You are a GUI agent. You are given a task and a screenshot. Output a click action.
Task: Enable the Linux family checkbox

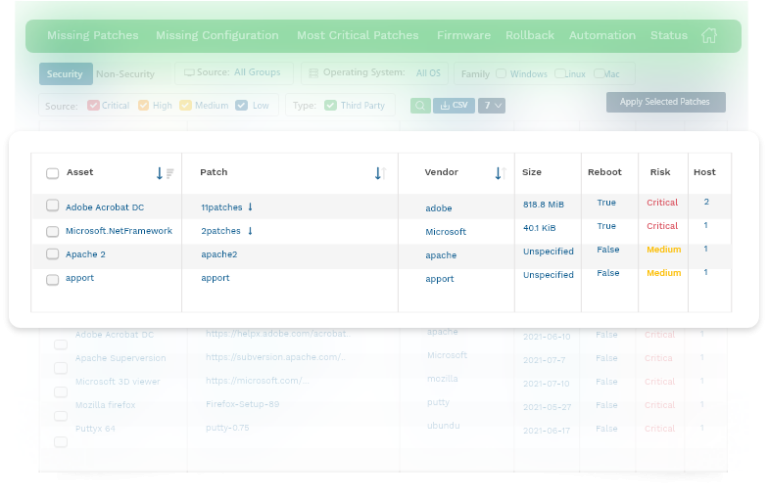pyautogui.click(x=559, y=73)
